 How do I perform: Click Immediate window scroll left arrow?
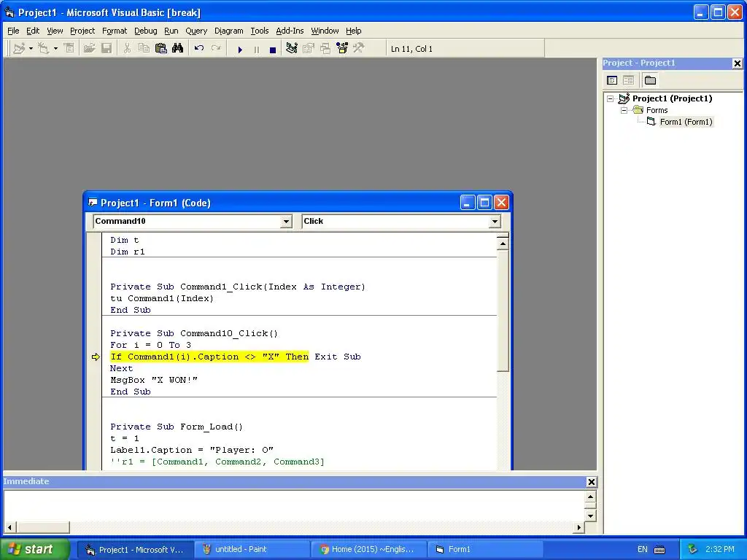[9, 528]
